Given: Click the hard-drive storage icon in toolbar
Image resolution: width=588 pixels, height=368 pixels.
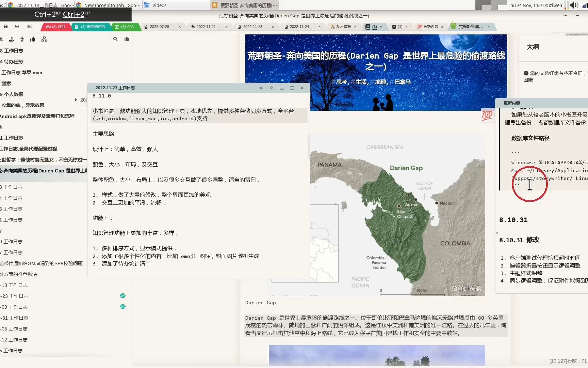Looking at the screenshot, I should 17,27.
